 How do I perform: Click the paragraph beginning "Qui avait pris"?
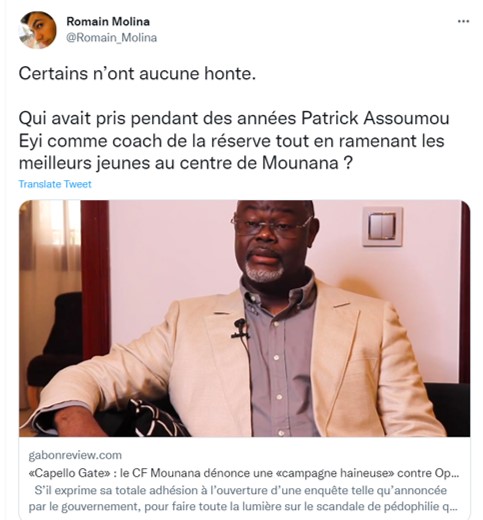234,141
